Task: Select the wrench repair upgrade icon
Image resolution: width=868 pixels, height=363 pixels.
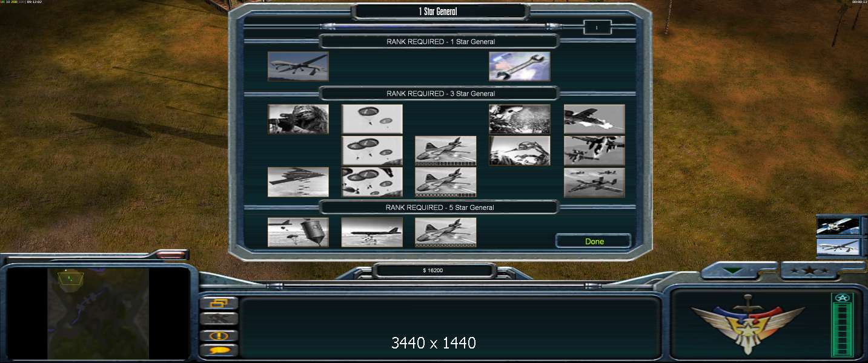Action: [x=520, y=66]
